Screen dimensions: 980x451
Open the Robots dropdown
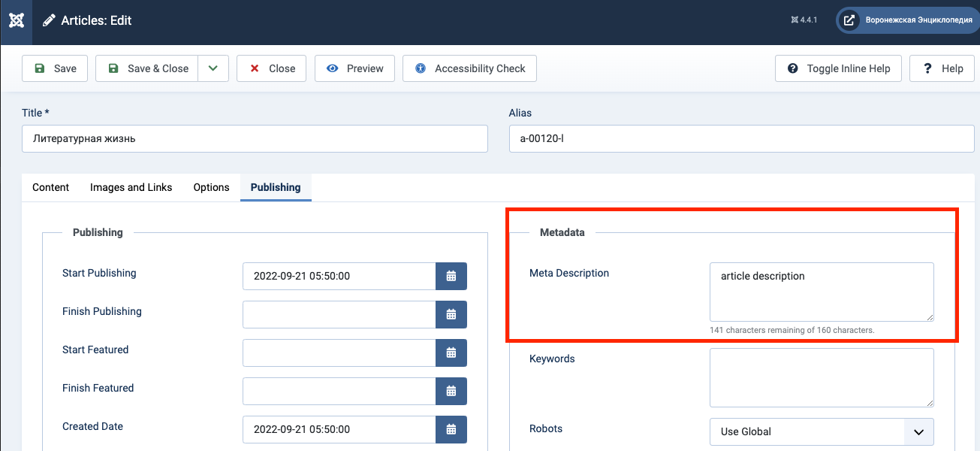[x=822, y=431]
